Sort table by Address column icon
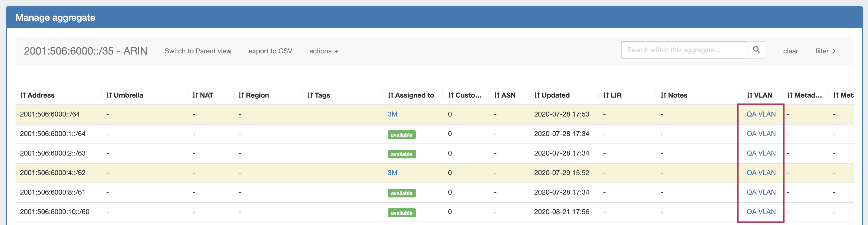This screenshot has width=868, height=225. click(23, 95)
